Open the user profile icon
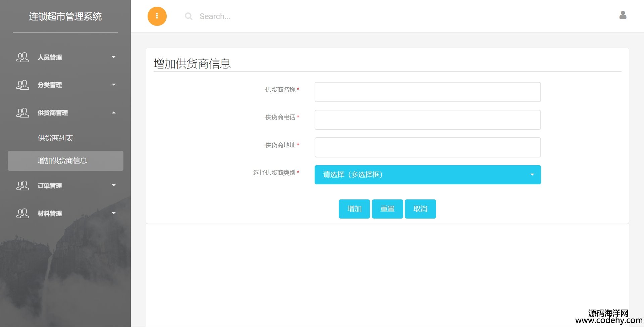Screen dimensions: 644x327 coord(623,15)
